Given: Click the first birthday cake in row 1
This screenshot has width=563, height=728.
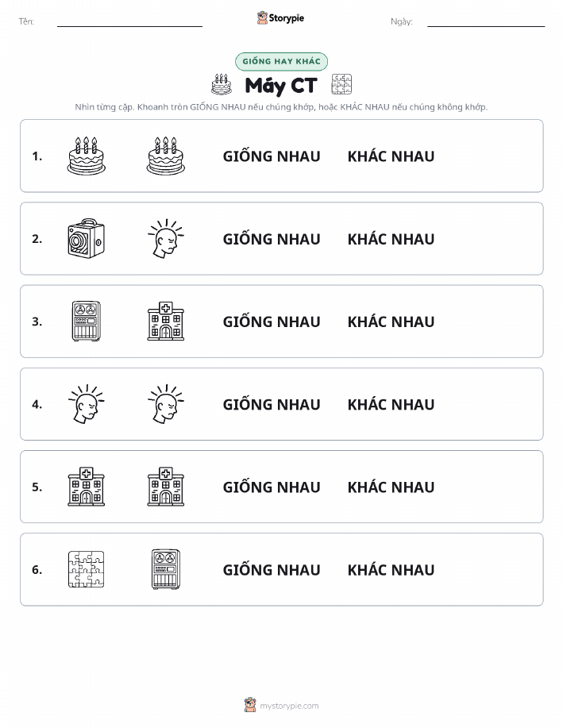Looking at the screenshot, I should [87, 156].
